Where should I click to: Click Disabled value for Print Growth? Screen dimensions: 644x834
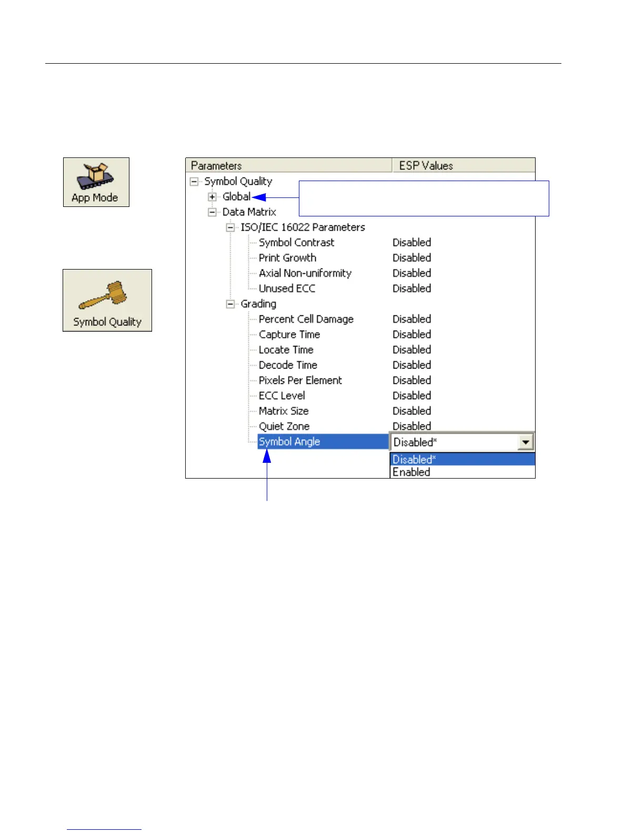[412, 258]
